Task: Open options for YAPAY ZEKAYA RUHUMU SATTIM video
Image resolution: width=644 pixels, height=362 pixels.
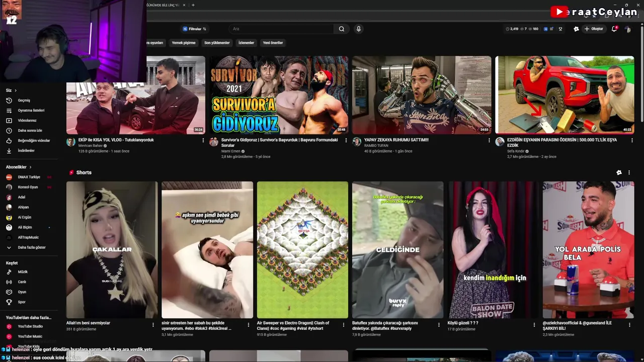Action: coord(489,140)
